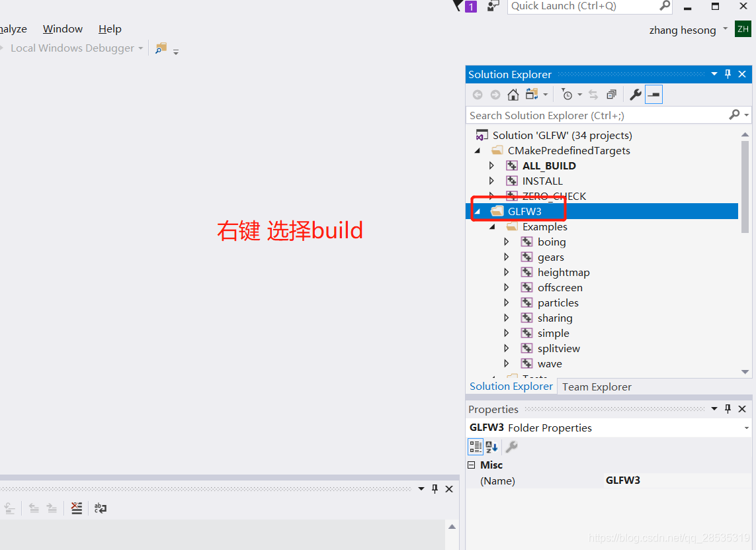Click the Home icon in Solution Explorer
The height and width of the screenshot is (550, 756).
513,95
